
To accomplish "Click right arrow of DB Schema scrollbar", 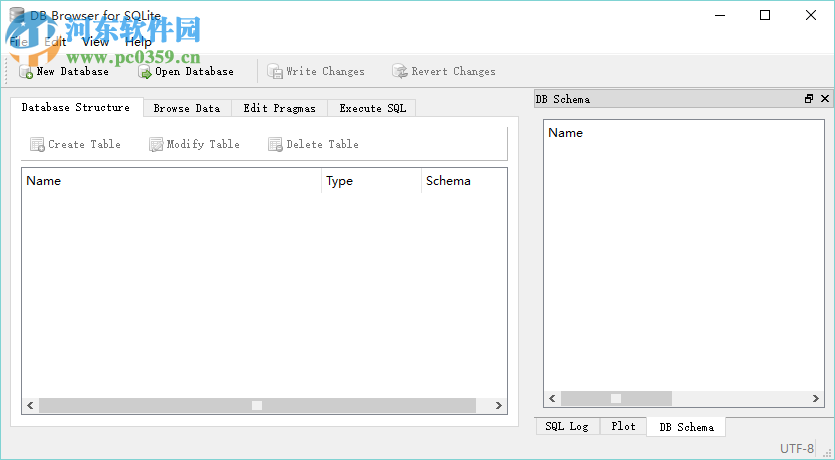I will [x=815, y=398].
